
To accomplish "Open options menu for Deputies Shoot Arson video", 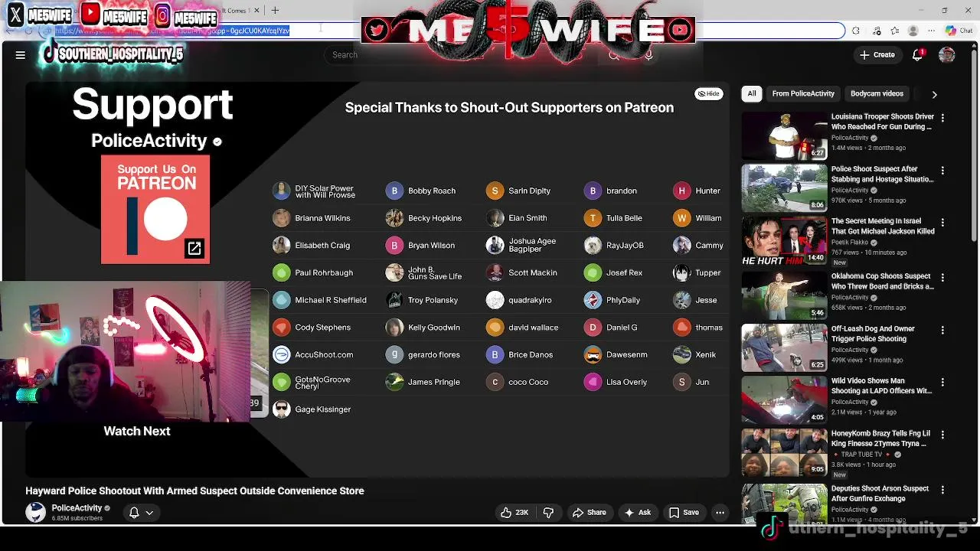I will [x=942, y=490].
